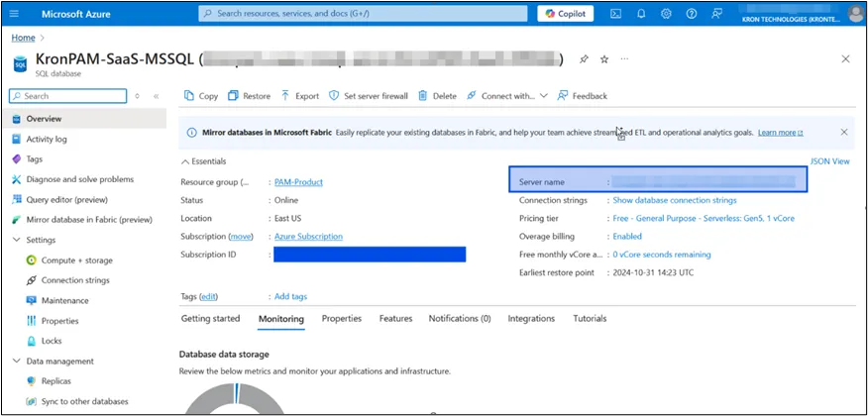Viewport: 868px width, 416px height.
Task: Collapse the Settings group
Action: [x=17, y=240]
